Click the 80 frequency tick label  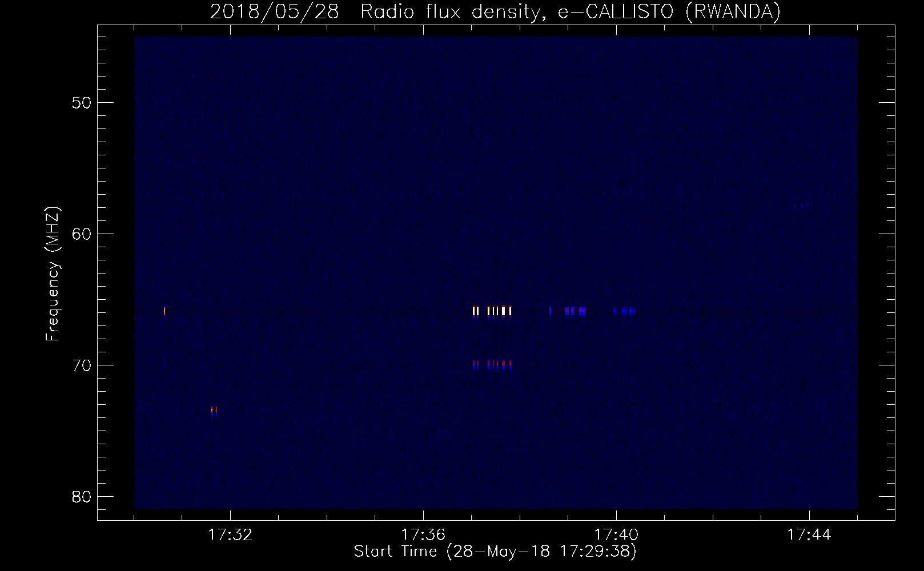(82, 497)
